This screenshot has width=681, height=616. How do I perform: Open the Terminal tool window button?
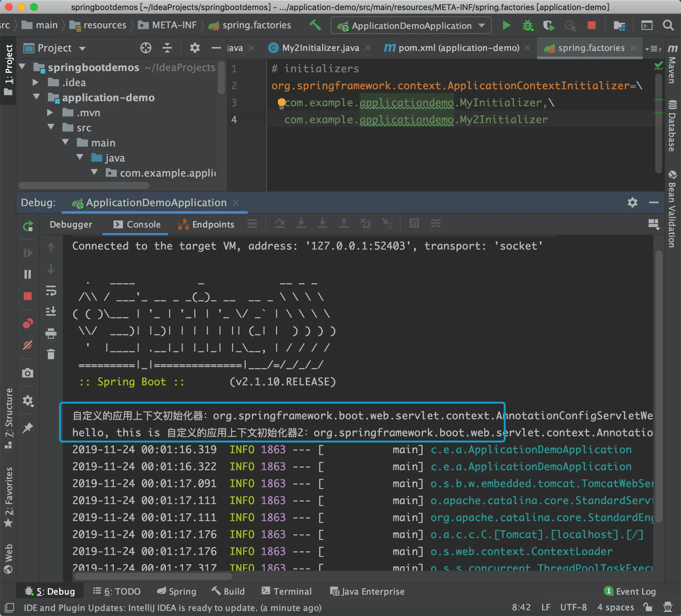[x=286, y=591]
